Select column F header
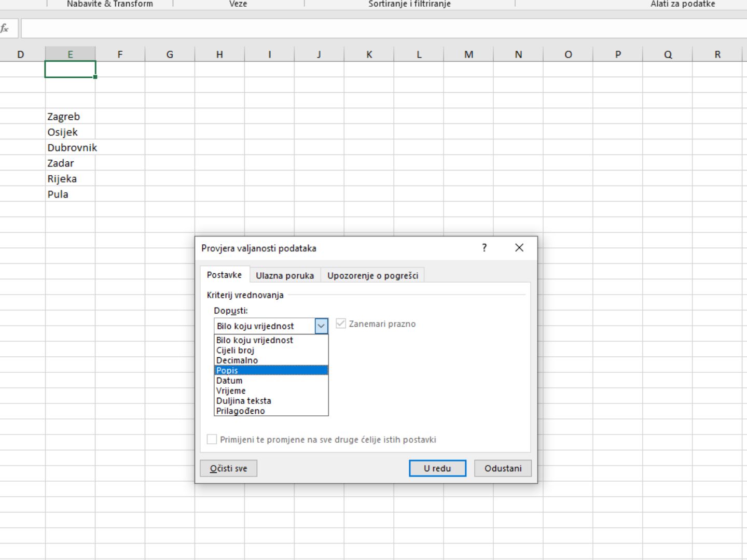This screenshot has width=747, height=560. (x=120, y=54)
